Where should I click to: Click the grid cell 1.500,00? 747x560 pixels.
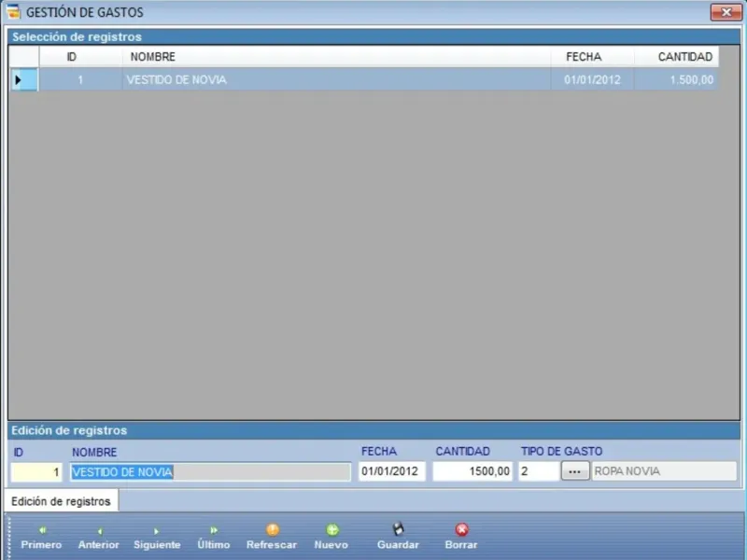pos(676,79)
